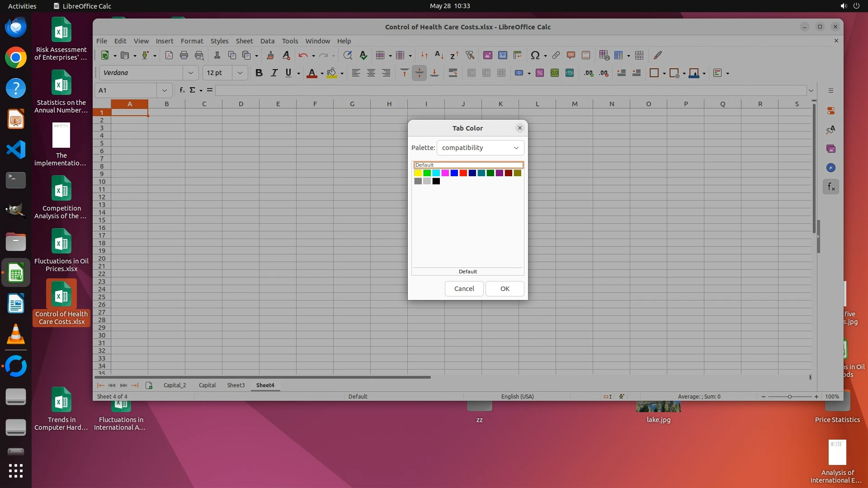Toggle Underline formatting
Screen dimensions: 868x488
coord(288,73)
